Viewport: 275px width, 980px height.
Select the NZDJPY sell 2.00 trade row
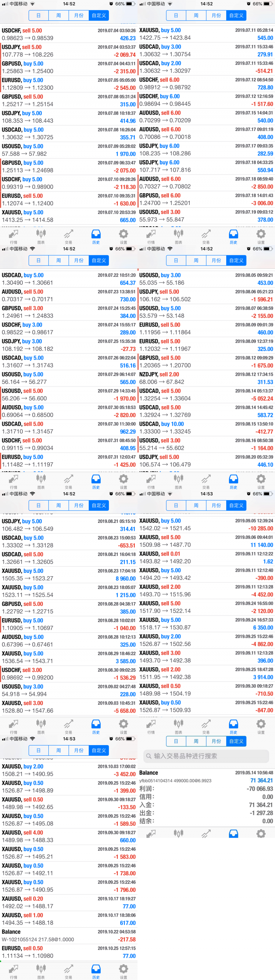[x=206, y=378]
